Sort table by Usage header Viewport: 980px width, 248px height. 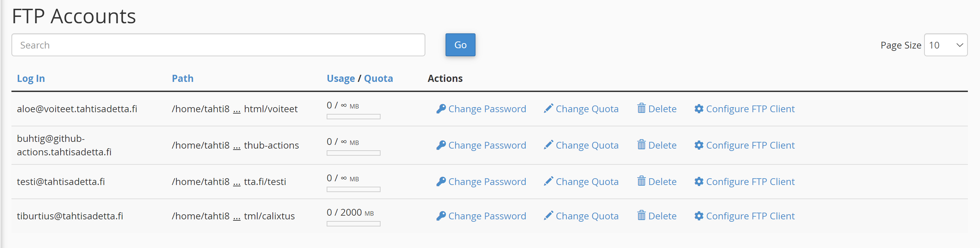(x=340, y=79)
